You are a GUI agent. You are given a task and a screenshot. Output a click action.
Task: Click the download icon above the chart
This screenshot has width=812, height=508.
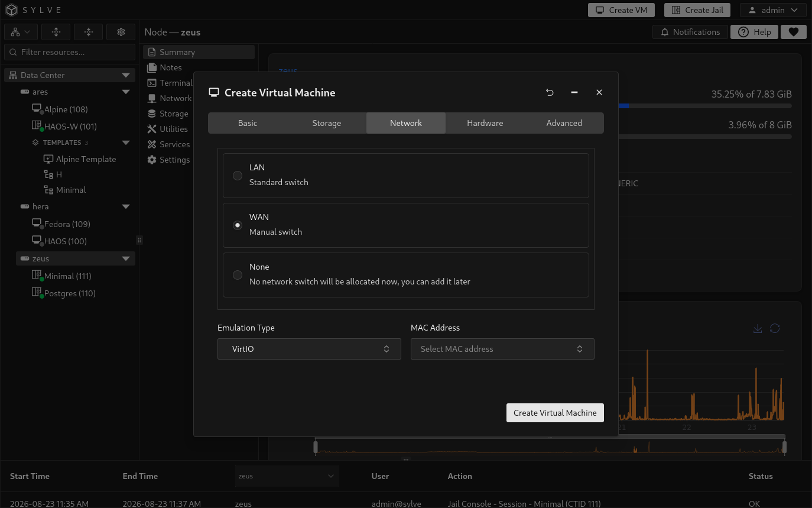[x=758, y=328]
